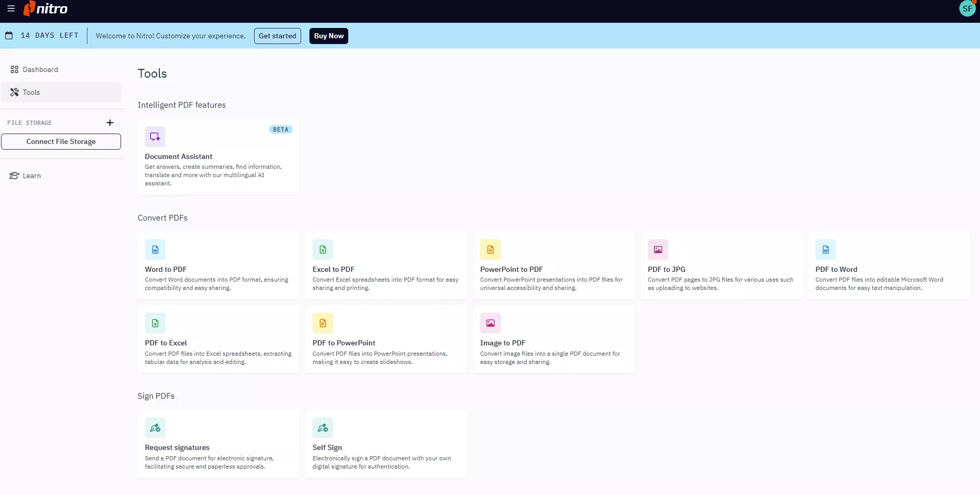980x495 pixels.
Task: Click the PDF to JPG icon
Action: pos(658,250)
